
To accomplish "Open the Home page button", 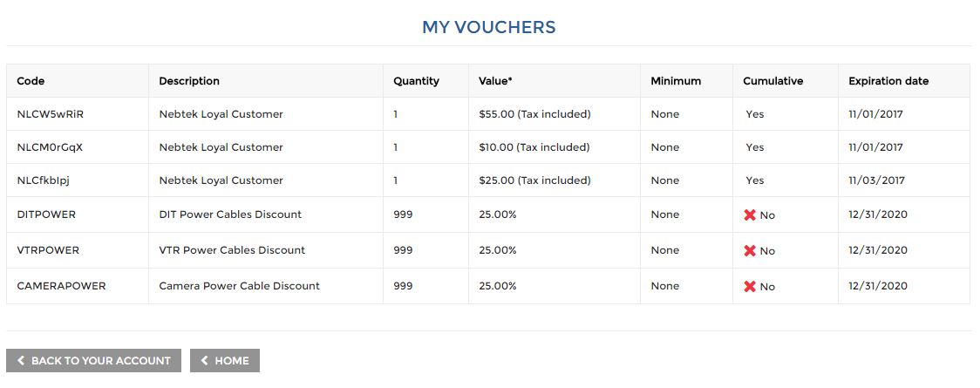I will coord(225,360).
